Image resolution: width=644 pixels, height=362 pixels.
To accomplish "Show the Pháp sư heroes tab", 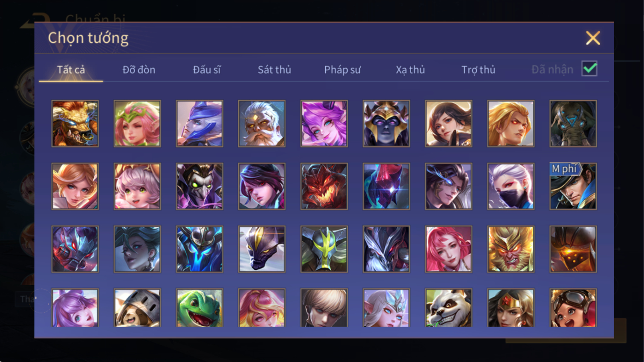I will pyautogui.click(x=342, y=70).
